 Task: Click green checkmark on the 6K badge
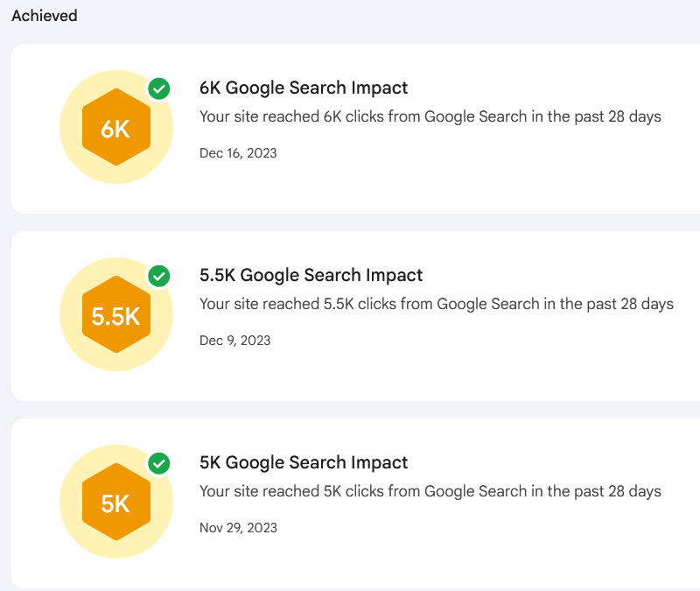(x=159, y=88)
